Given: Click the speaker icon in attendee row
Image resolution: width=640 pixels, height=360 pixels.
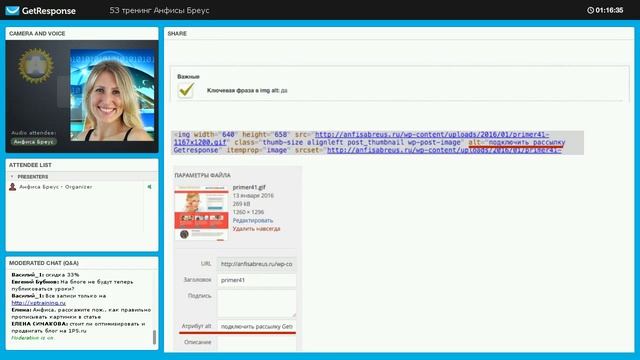Looking at the screenshot, I should (x=149, y=187).
